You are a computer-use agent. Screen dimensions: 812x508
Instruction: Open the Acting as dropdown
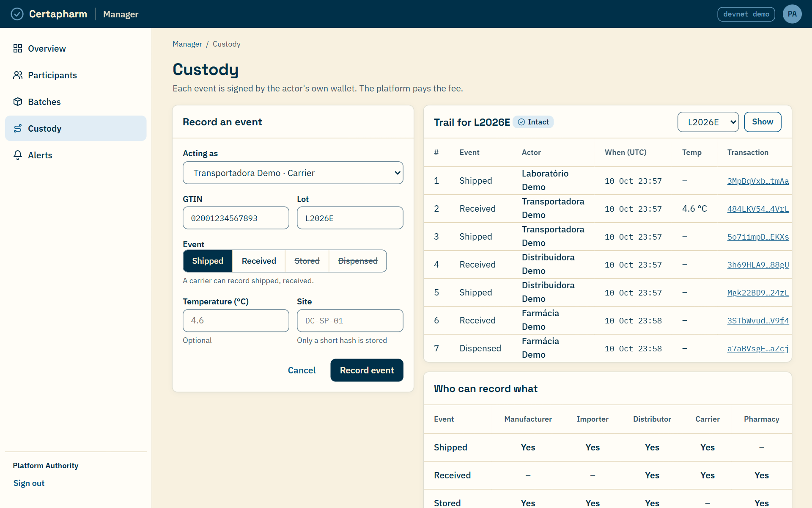(x=293, y=173)
